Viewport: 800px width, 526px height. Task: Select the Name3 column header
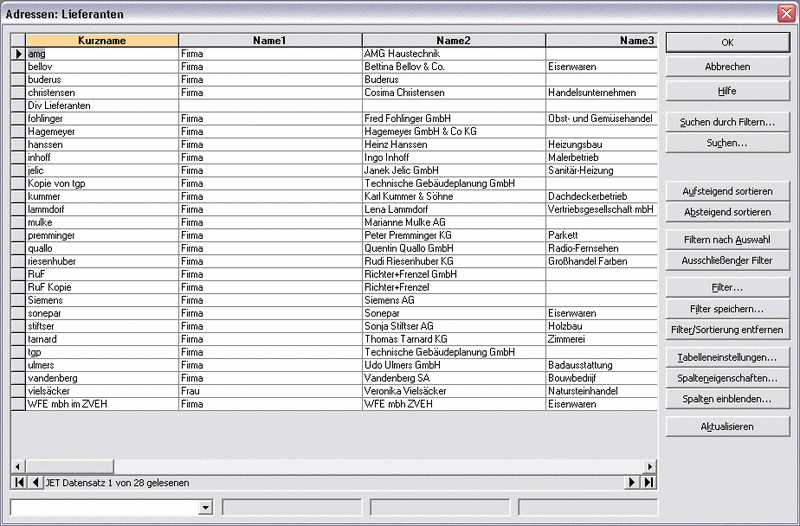pyautogui.click(x=602, y=40)
